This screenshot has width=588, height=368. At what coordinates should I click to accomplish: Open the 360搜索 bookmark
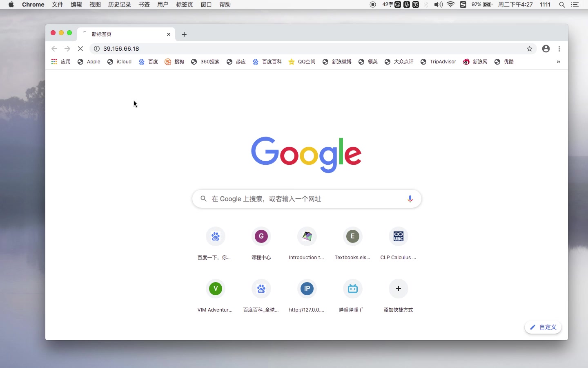[x=205, y=62]
